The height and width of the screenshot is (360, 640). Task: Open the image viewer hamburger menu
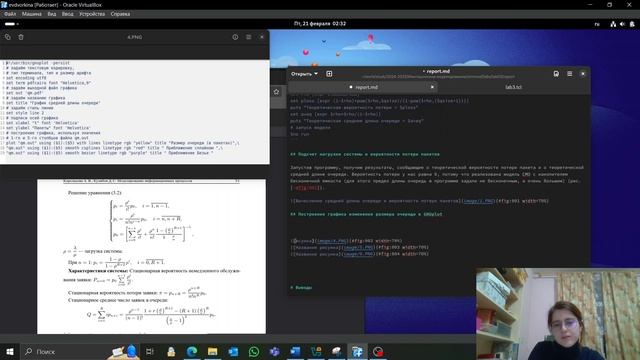[x=248, y=37]
